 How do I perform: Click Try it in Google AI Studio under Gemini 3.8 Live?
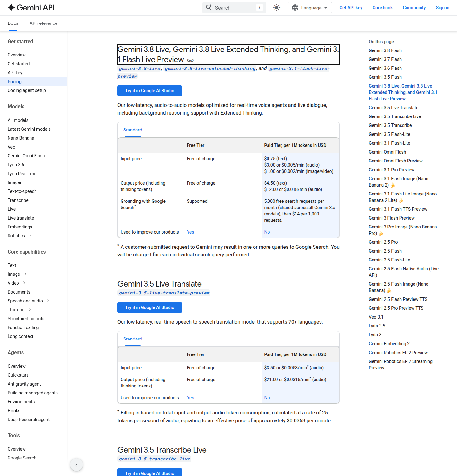pos(149,91)
